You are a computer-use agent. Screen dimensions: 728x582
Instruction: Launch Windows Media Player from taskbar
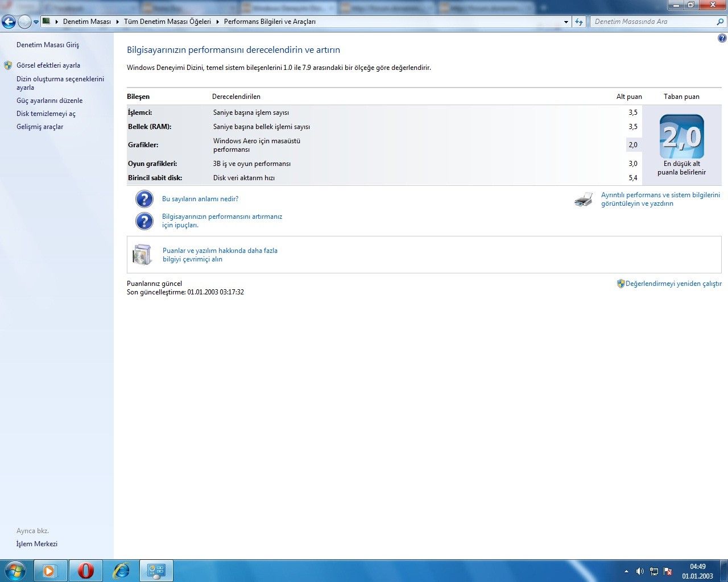pos(51,571)
